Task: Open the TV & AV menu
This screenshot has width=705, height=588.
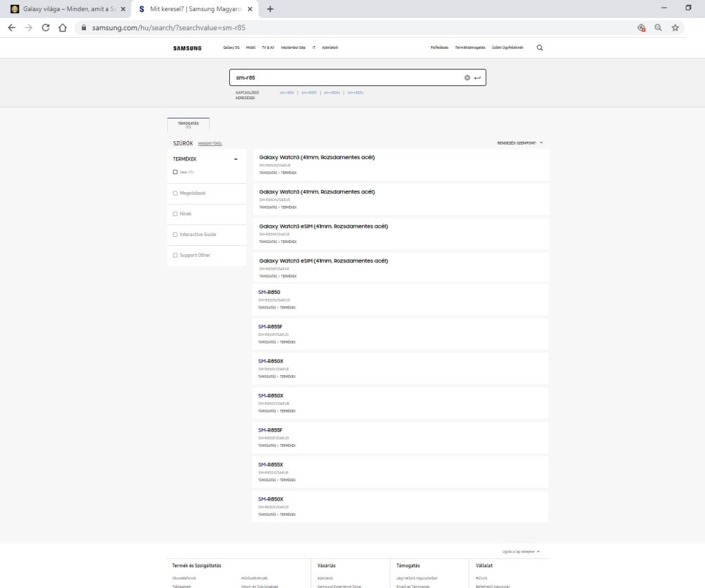Action: click(268, 48)
